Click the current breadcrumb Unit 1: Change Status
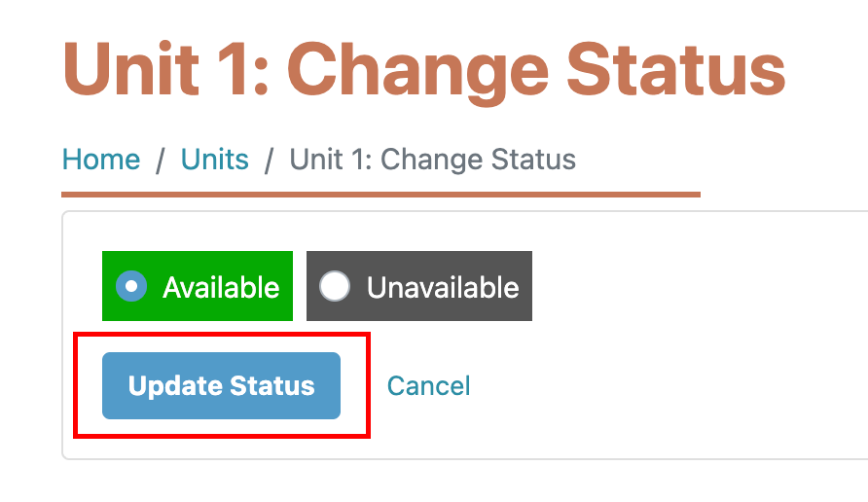Viewport: 868px width, 502px height. 433,160
